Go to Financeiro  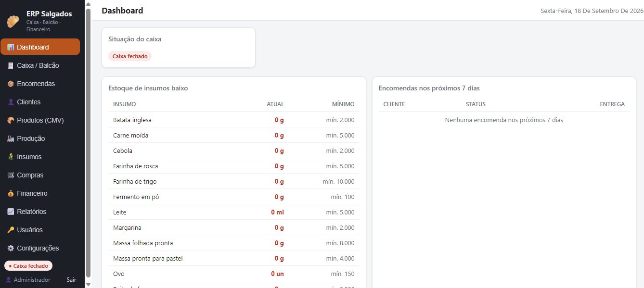click(40, 193)
